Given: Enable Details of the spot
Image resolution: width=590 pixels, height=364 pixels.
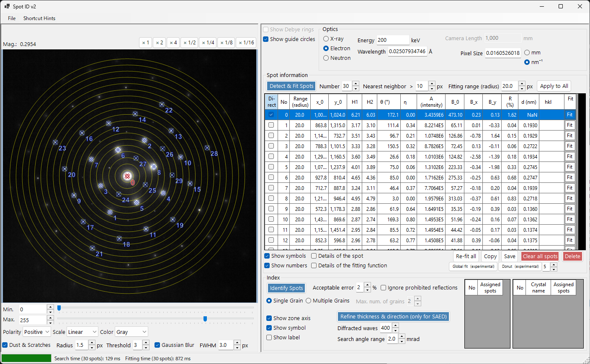Looking at the screenshot, I should pyautogui.click(x=314, y=256).
